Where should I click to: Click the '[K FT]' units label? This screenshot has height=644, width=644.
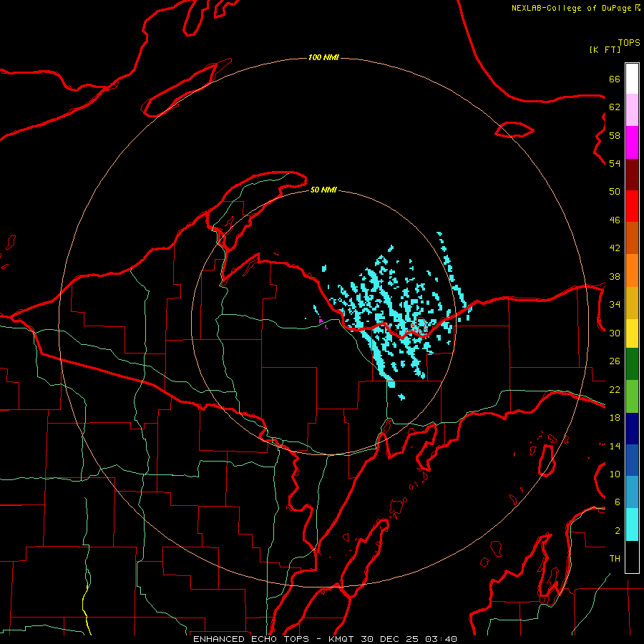[x=605, y=49]
